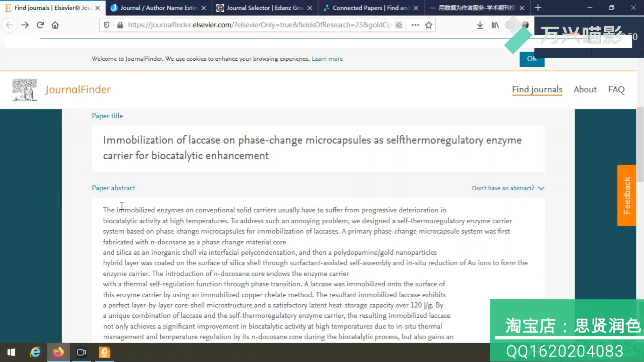Screen dimensions: 644x362
Task: Close the Connected Papers tab
Action: [416, 8]
